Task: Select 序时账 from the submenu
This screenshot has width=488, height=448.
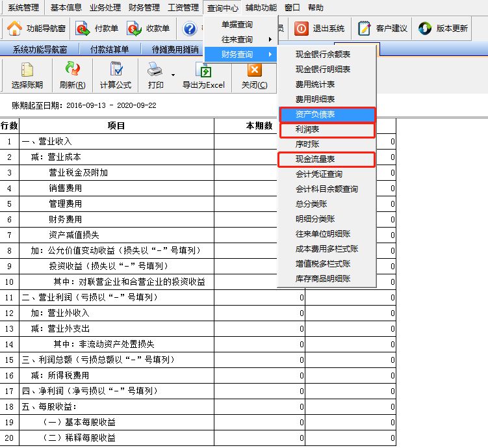Action: click(327, 144)
